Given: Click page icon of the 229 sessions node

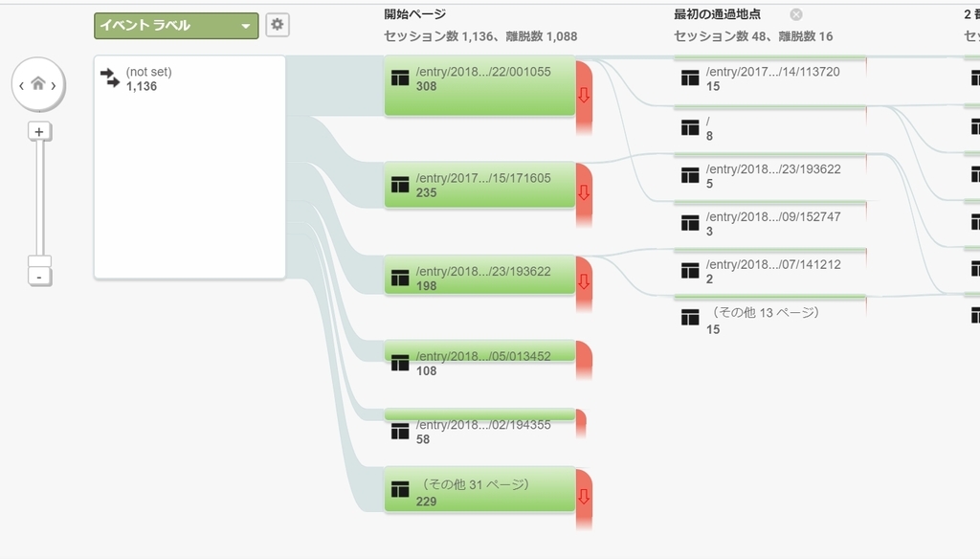Looking at the screenshot, I should point(400,489).
